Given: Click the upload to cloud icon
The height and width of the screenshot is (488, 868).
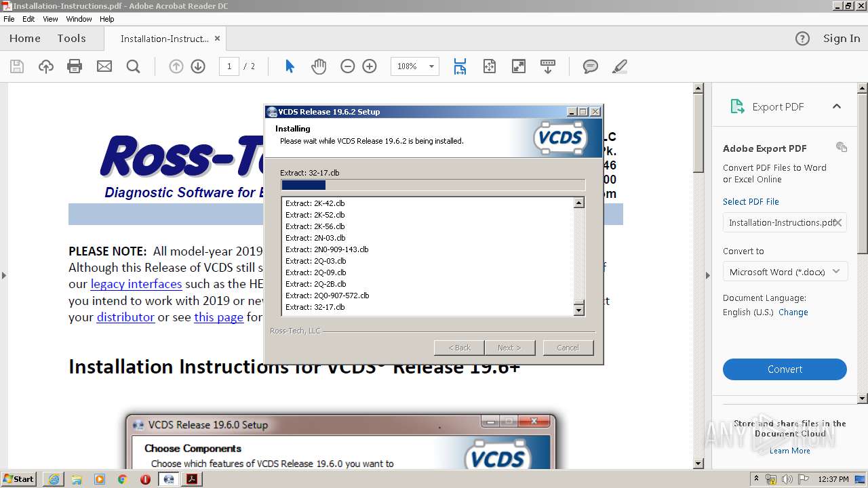Looking at the screenshot, I should [46, 66].
